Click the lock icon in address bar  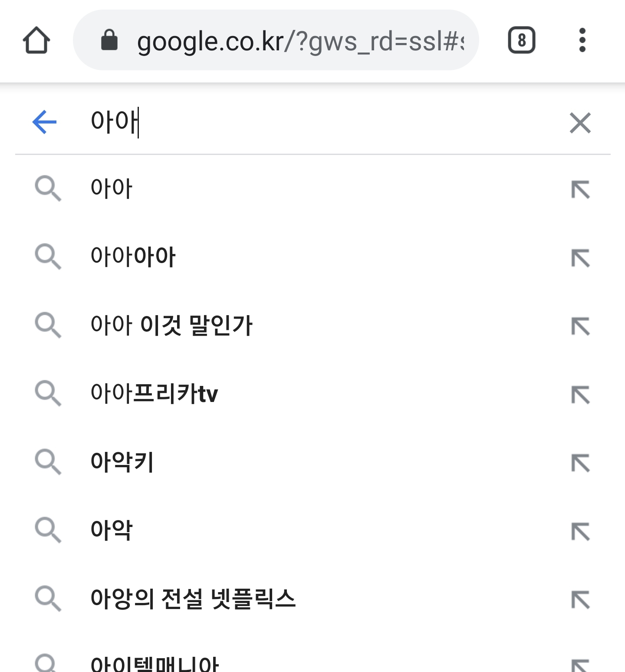(x=109, y=40)
